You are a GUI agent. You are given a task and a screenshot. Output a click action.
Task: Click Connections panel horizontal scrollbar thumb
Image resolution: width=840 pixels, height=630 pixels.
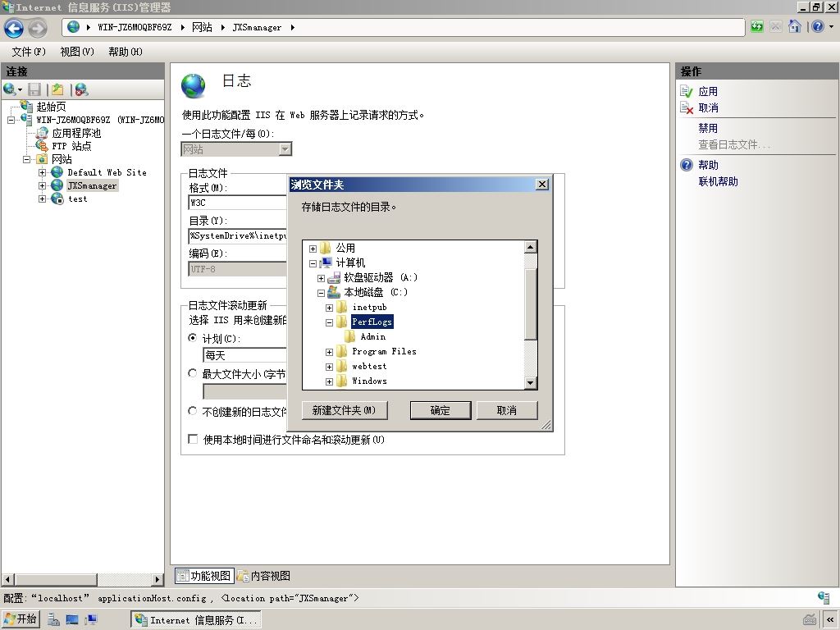click(55, 579)
